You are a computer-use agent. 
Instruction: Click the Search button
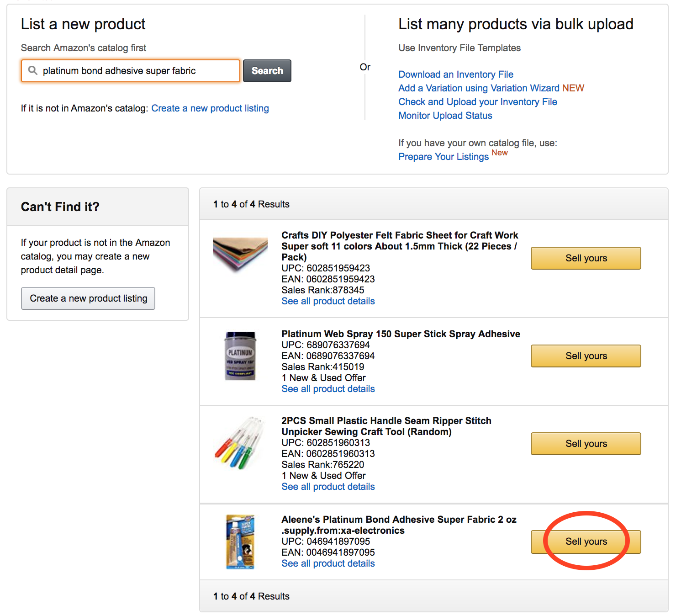(267, 71)
